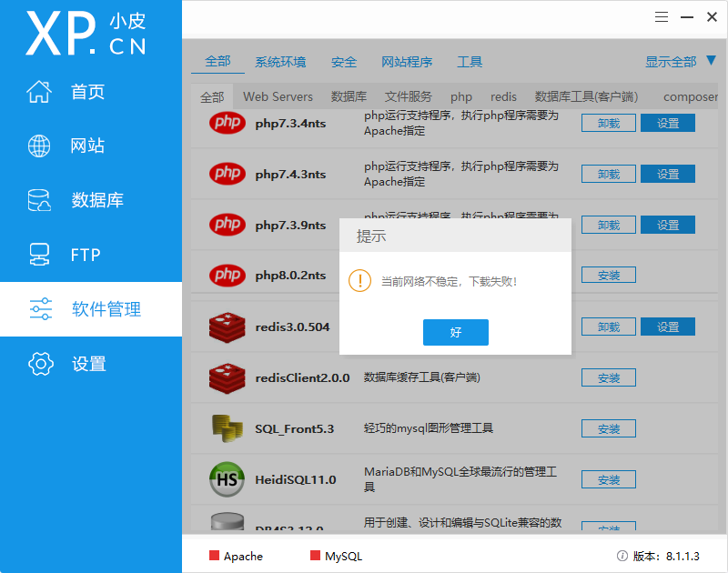Click the redisClient2.0.0 name text

pos(302,378)
